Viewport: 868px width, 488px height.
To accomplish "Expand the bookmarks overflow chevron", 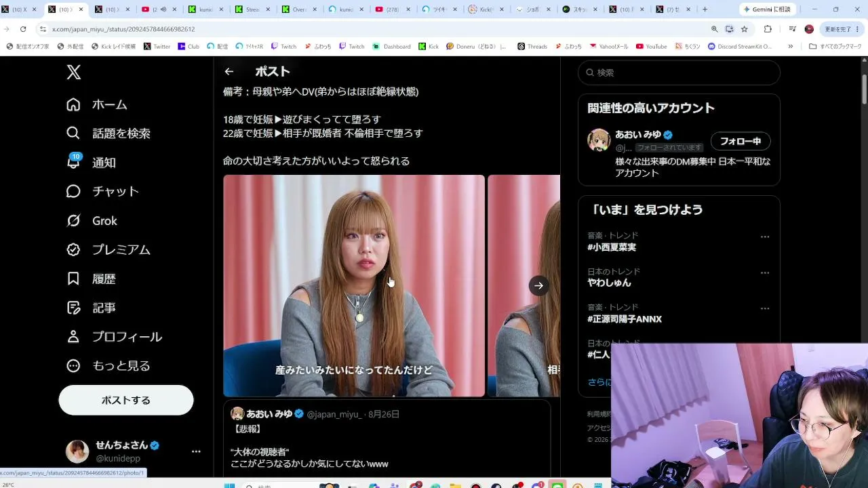I will pos(790,47).
